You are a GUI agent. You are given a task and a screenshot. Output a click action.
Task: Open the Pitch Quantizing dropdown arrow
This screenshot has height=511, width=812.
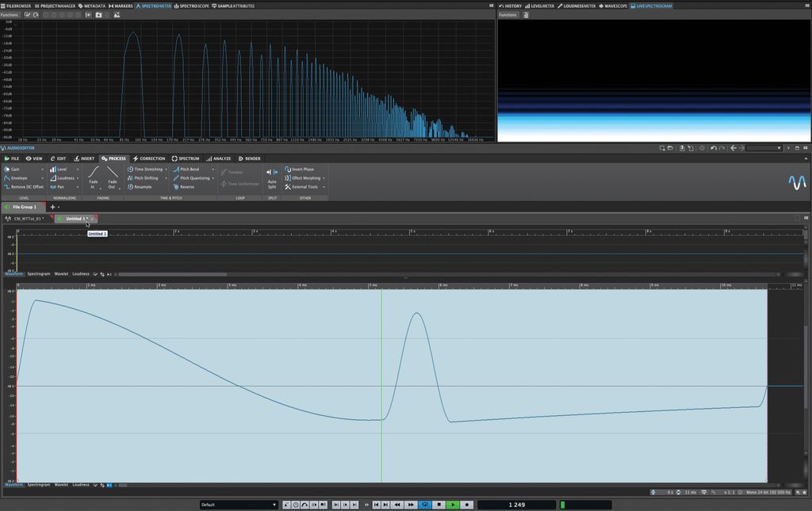pyautogui.click(x=213, y=177)
